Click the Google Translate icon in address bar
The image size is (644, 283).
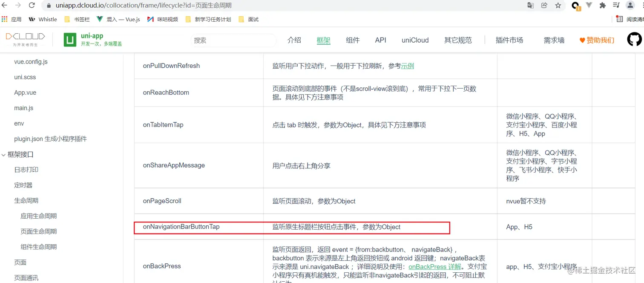(530, 6)
